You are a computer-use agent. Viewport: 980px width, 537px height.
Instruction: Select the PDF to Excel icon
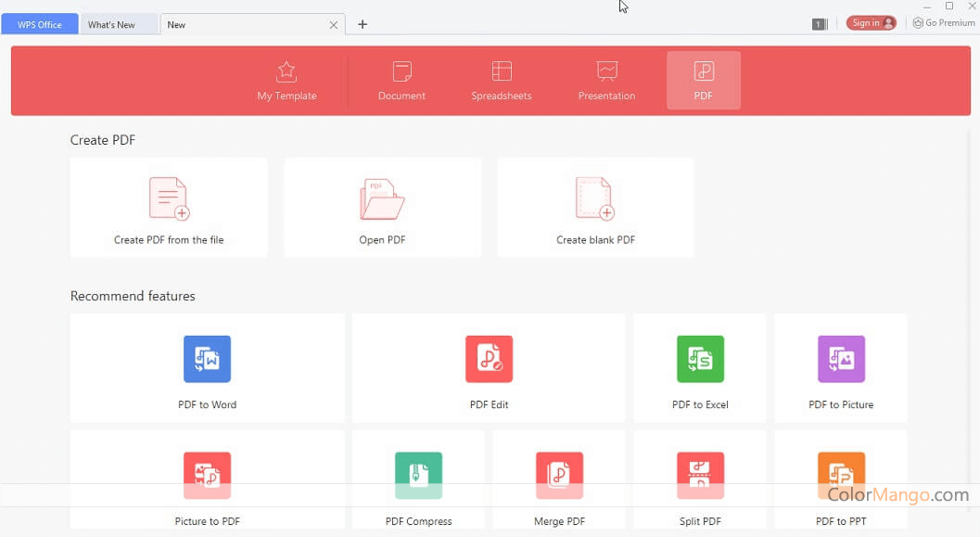tap(700, 359)
